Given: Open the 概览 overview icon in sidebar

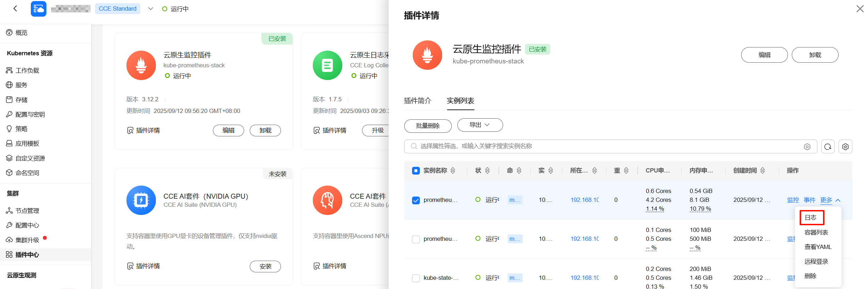Looking at the screenshot, I should [x=9, y=33].
